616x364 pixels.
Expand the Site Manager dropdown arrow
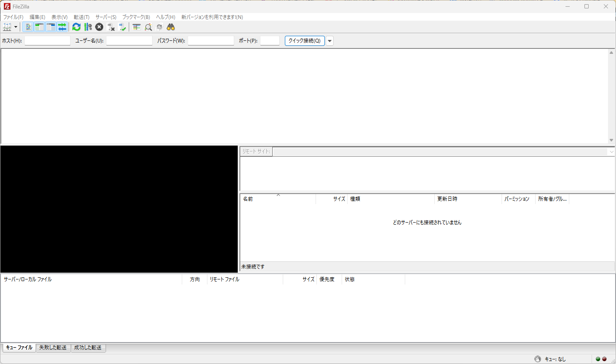(16, 27)
